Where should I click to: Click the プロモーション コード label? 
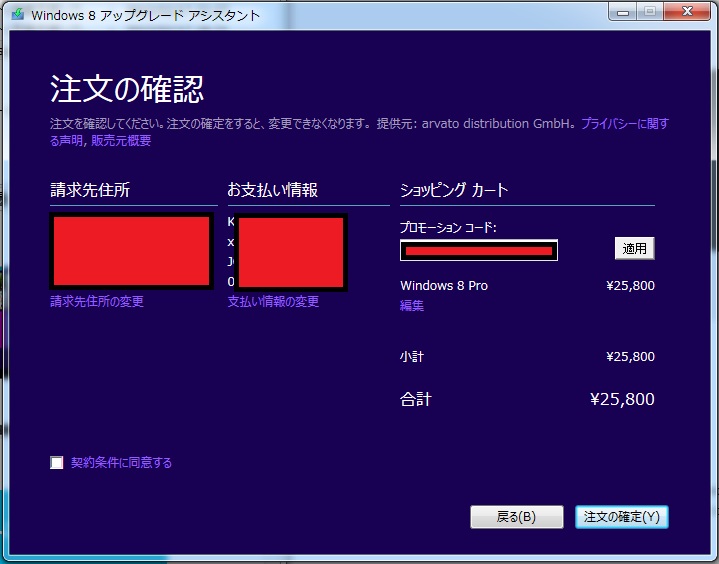pos(448,227)
